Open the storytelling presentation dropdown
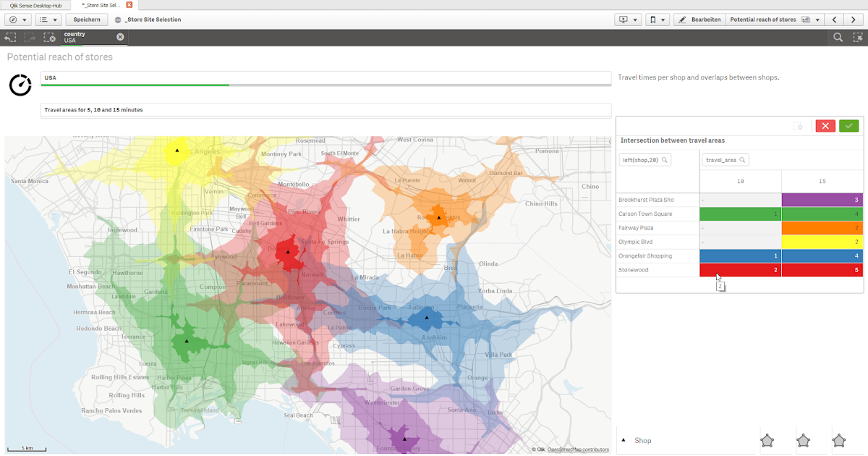868x456 pixels. [x=627, y=20]
